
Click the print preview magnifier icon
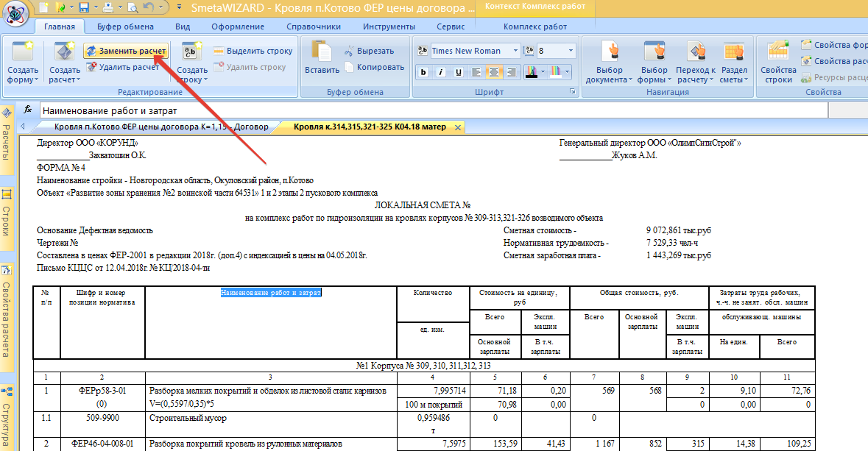tap(133, 8)
